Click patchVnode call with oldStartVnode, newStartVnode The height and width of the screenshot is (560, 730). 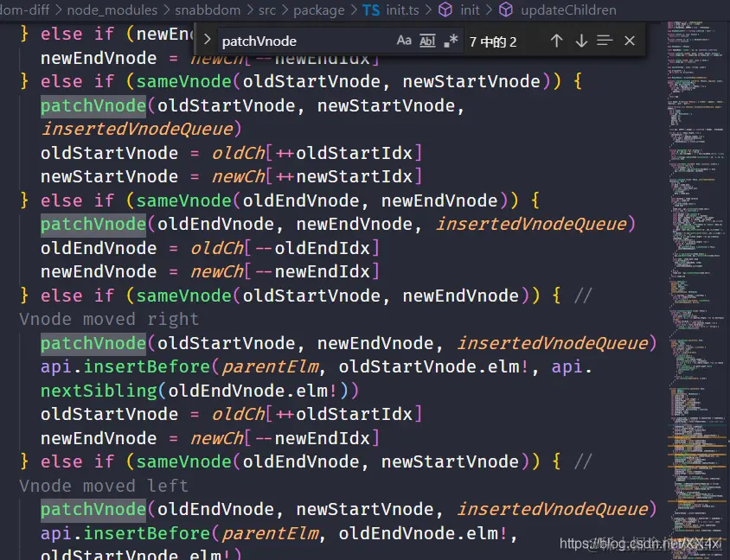point(252,105)
